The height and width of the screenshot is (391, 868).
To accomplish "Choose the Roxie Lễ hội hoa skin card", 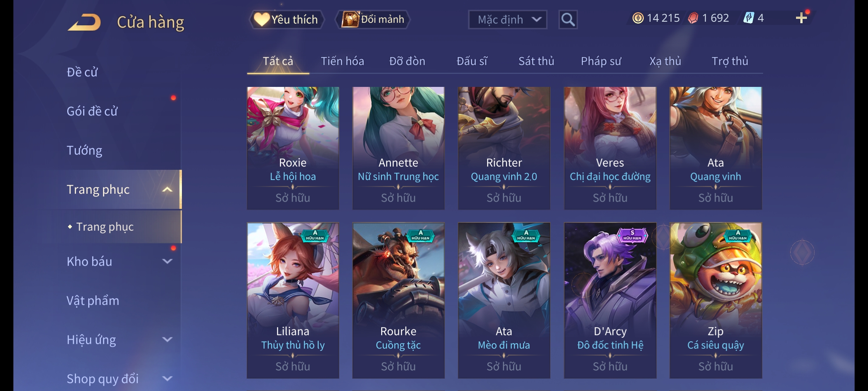I will click(293, 148).
